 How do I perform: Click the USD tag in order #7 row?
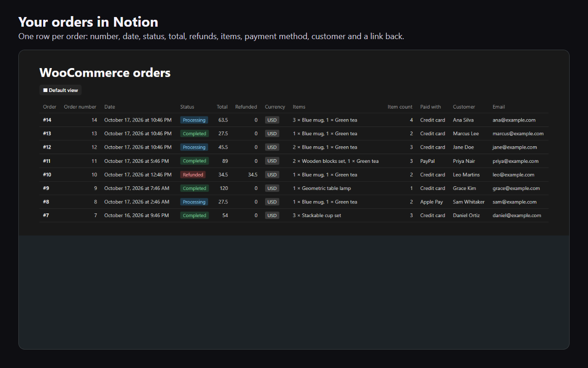[272, 216]
